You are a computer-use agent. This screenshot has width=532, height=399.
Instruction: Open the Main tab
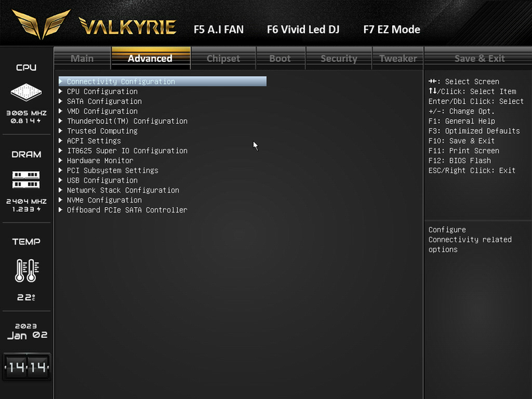point(82,59)
